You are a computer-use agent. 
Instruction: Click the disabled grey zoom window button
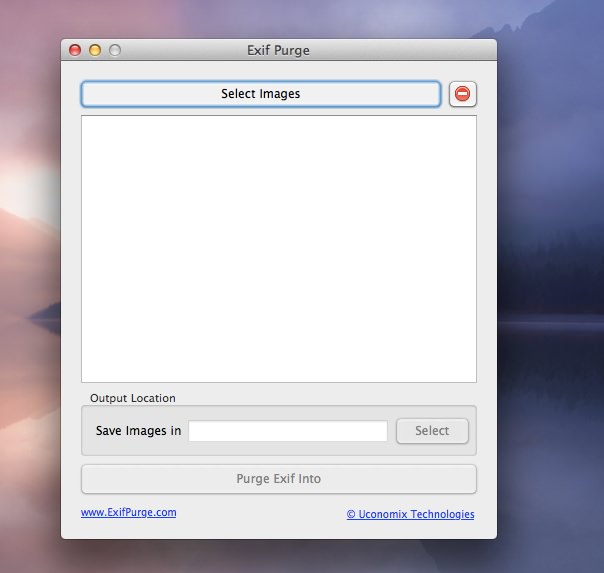(x=115, y=50)
